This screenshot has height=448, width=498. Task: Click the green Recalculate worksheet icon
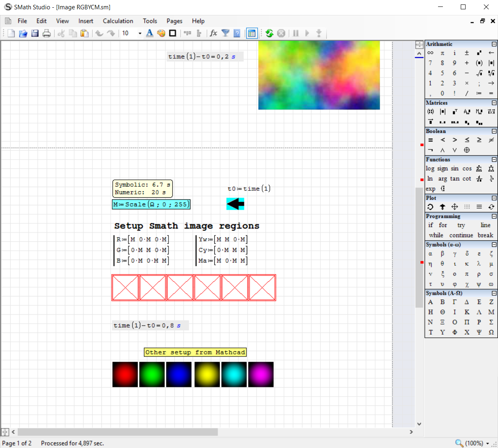coord(269,33)
